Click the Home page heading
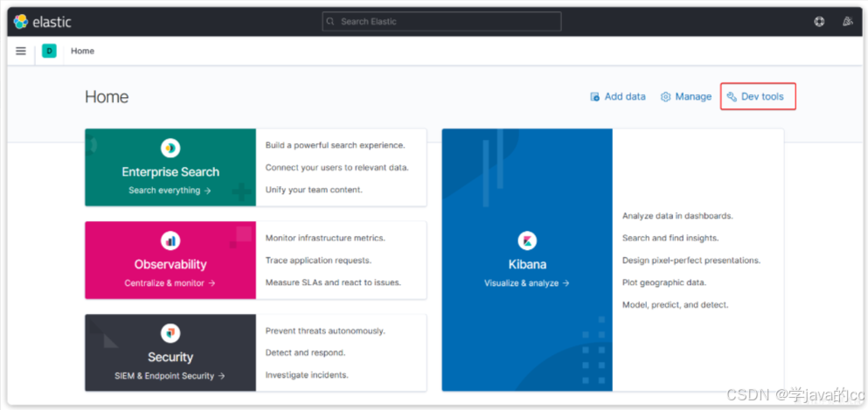 [x=107, y=97]
